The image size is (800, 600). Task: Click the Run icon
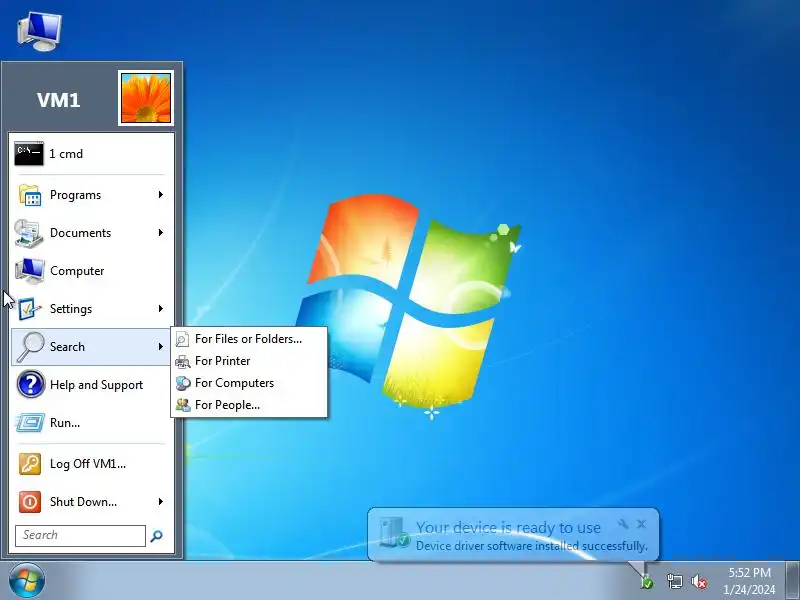30,423
